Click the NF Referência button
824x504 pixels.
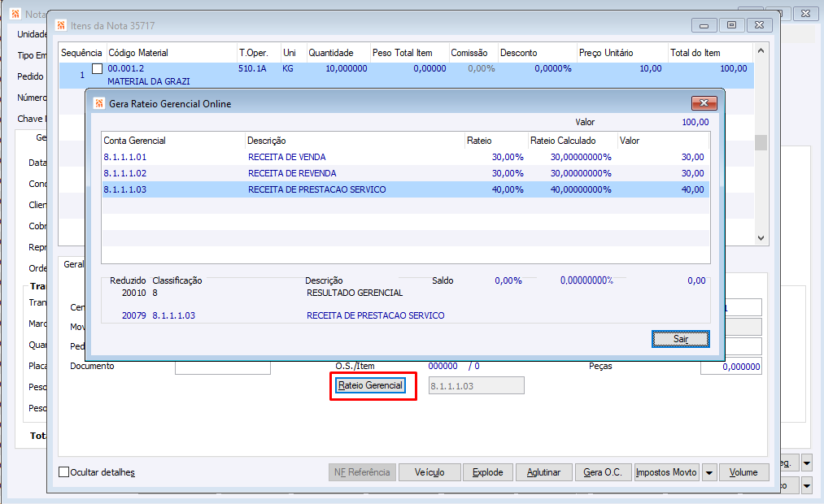[362, 472]
